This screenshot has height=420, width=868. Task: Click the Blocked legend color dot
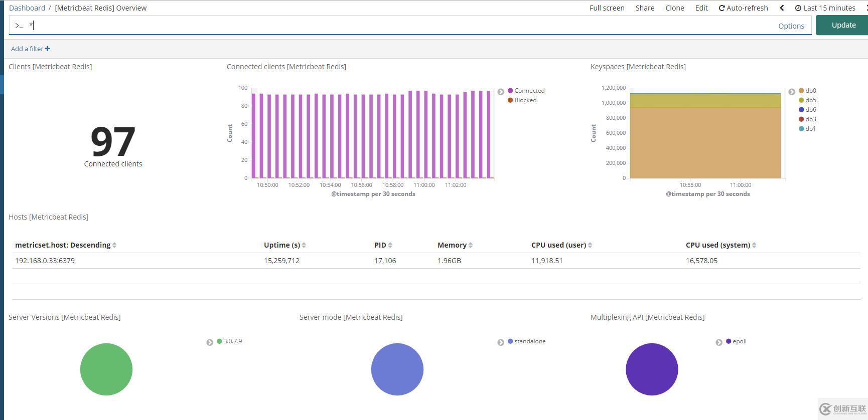(510, 100)
